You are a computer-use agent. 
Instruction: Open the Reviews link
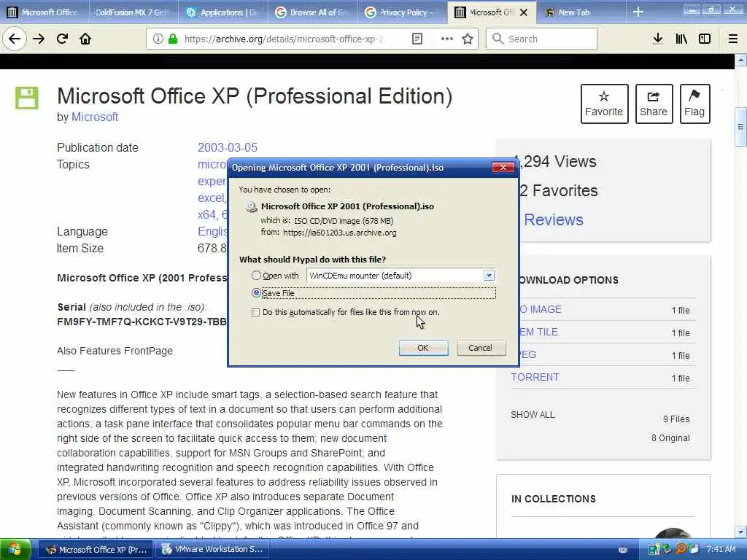(x=554, y=220)
